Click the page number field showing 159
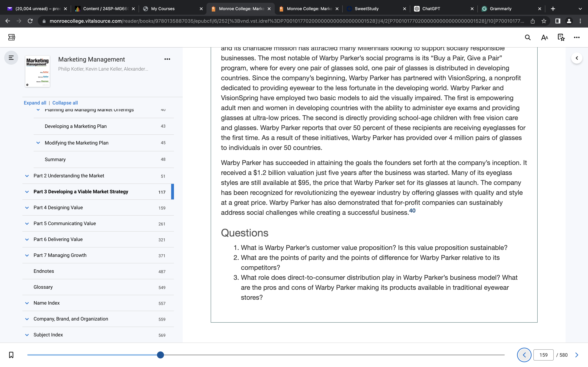The image size is (588, 367). click(x=543, y=355)
